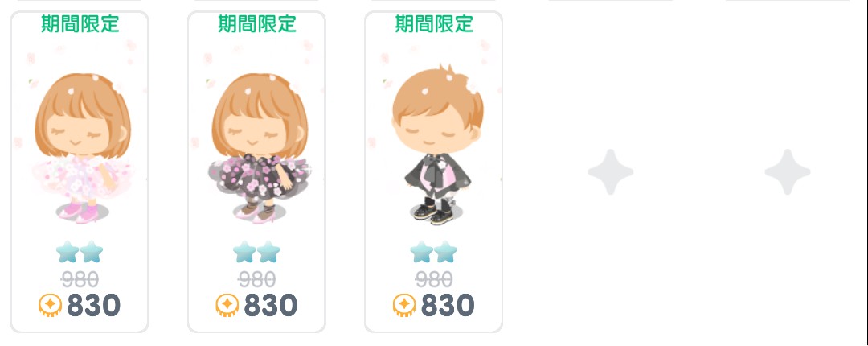Click the star rating on the pink dress card
Viewport: 868px width, 346px height.
pyautogui.click(x=80, y=252)
